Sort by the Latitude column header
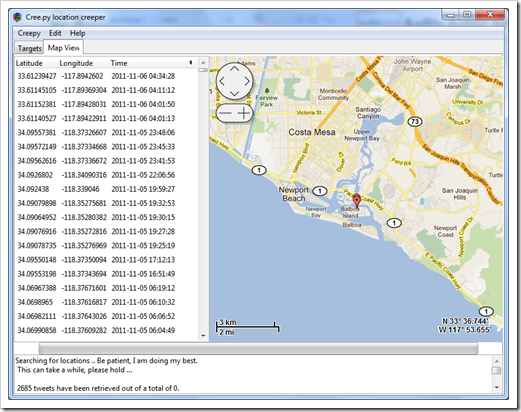 29,63
